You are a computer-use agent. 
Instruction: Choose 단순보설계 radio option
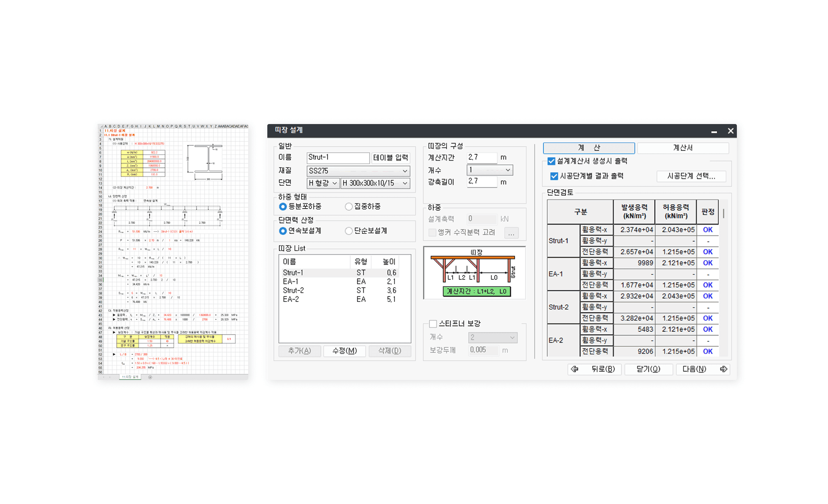click(x=348, y=231)
